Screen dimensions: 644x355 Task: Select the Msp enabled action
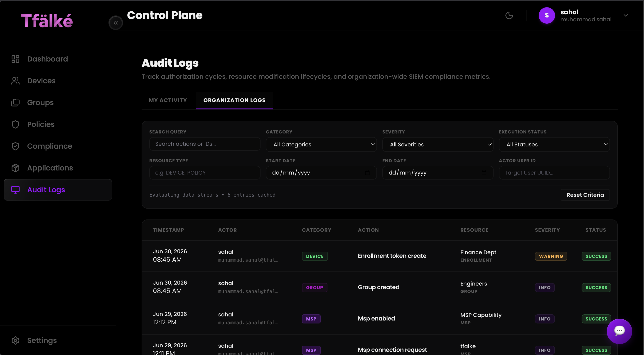pyautogui.click(x=376, y=318)
